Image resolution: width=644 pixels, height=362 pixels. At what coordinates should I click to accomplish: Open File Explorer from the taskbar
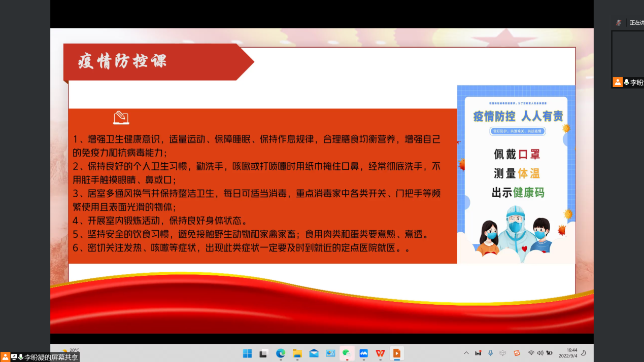click(x=297, y=353)
